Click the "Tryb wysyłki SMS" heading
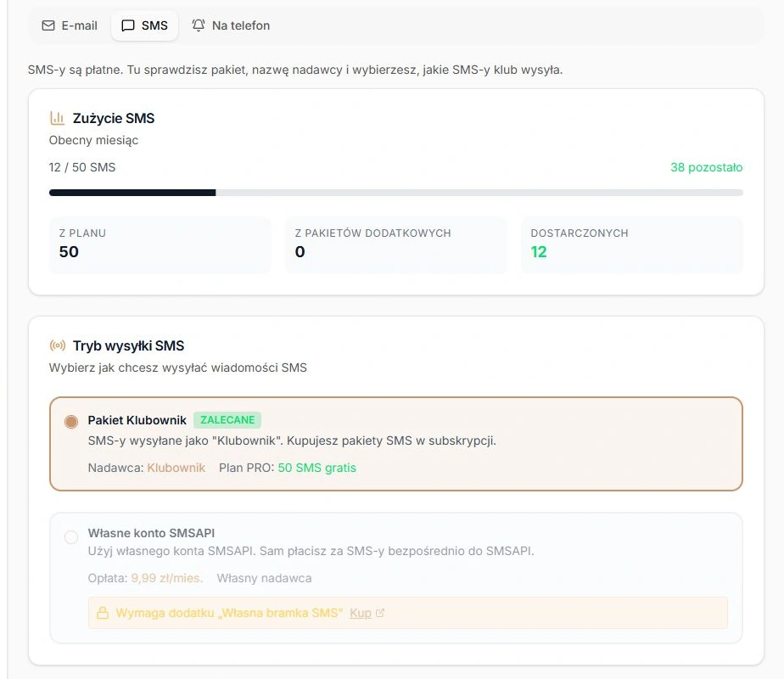Viewport: 784px width, 679px height. point(128,346)
